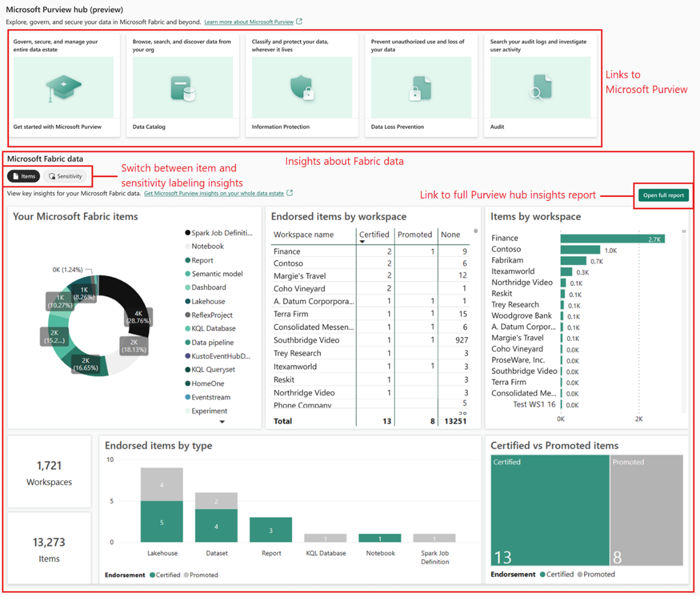Use the Items by workspace chart scrollbar
The width and height of the screenshot is (700, 596).
[684, 231]
